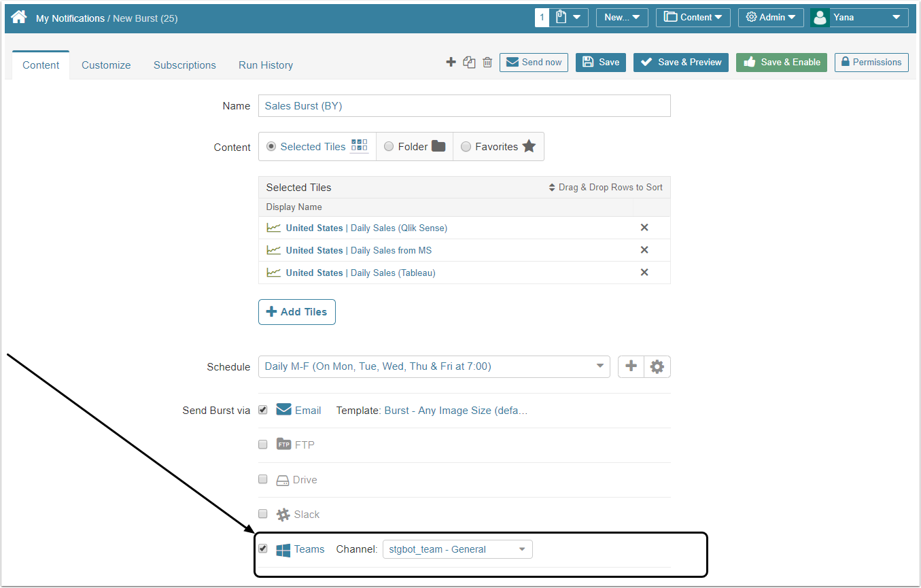
Task: Click Save & Preview
Action: [x=681, y=63]
